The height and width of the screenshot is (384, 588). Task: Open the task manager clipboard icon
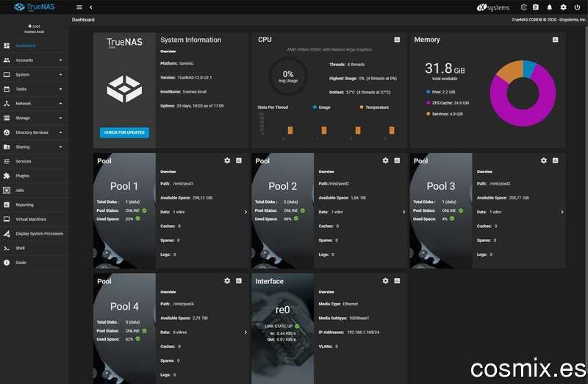click(x=536, y=7)
